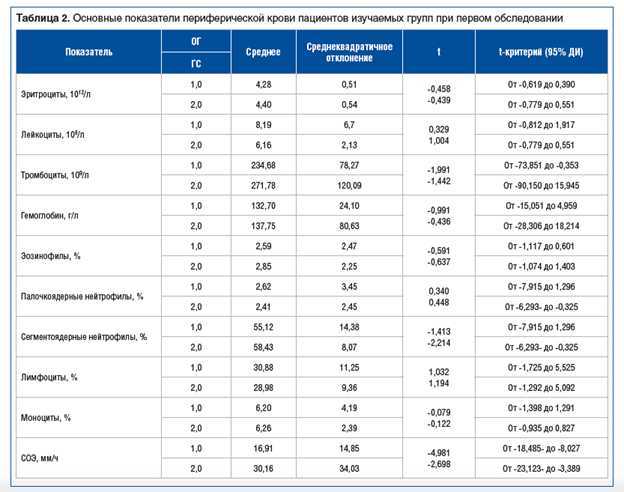Select the deviation value 78,27
The height and width of the screenshot is (492, 624).
349,166
